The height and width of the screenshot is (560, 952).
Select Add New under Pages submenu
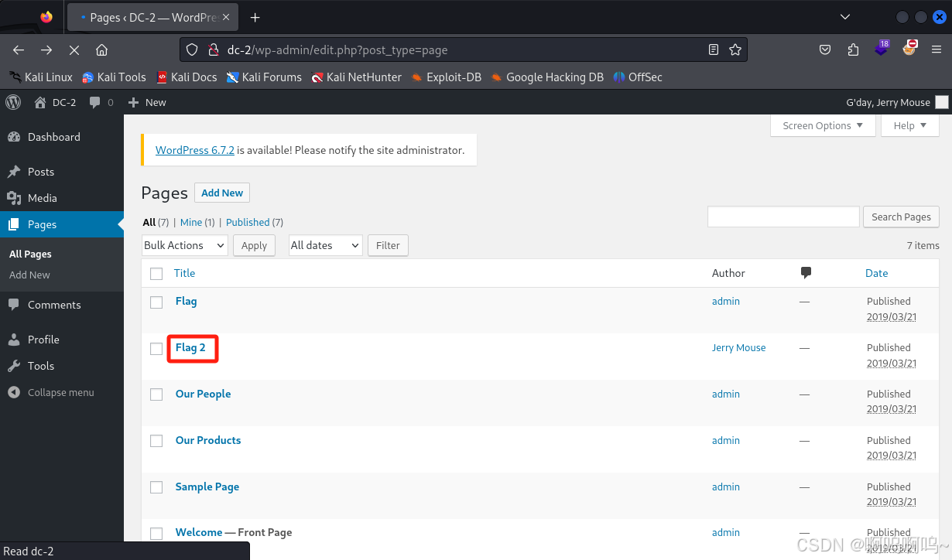click(x=29, y=275)
